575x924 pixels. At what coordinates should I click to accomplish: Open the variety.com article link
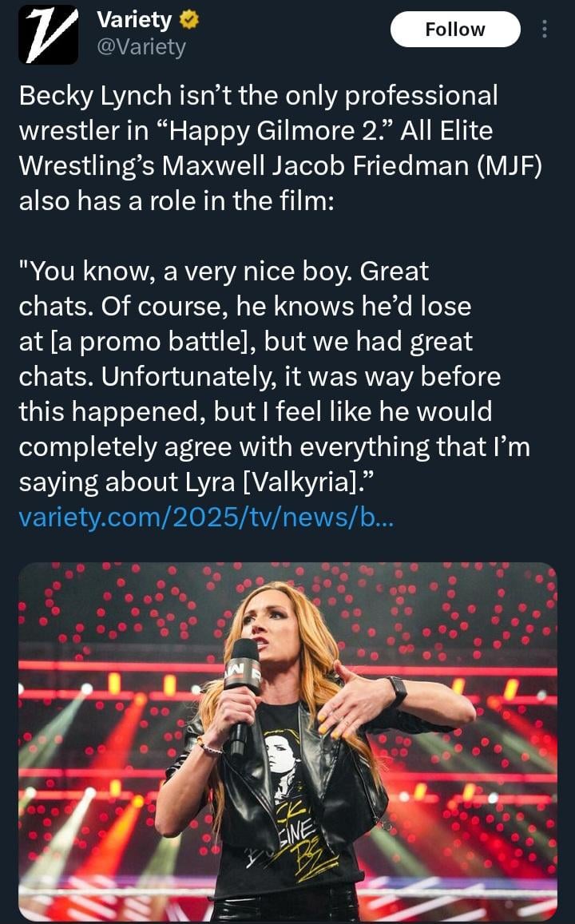[x=205, y=518]
